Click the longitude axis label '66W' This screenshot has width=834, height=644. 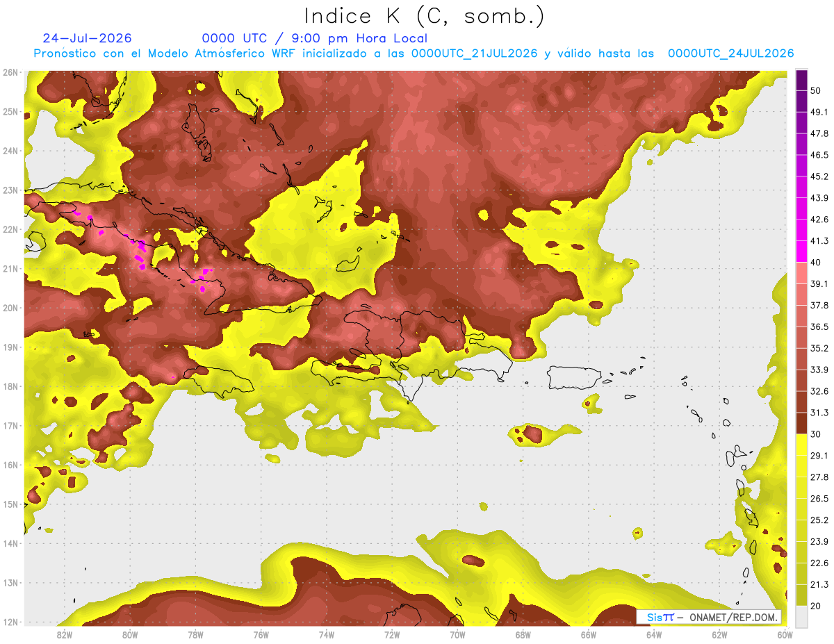(x=588, y=634)
